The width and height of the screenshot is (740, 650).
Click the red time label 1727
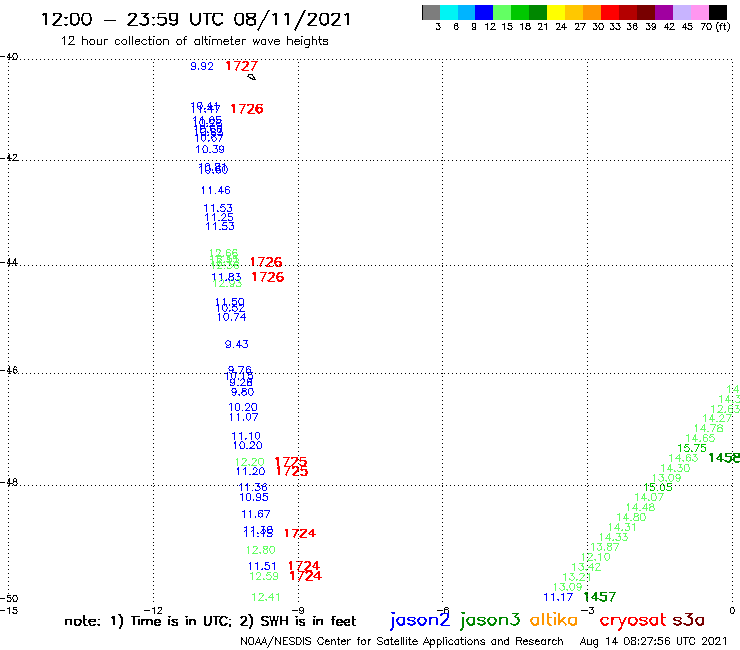pyautogui.click(x=242, y=66)
